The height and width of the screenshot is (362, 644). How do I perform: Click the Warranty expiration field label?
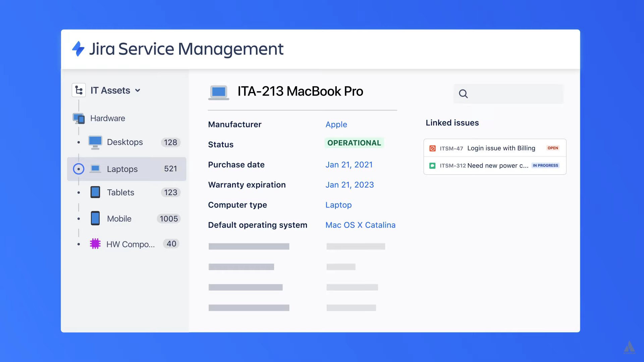[247, 185]
